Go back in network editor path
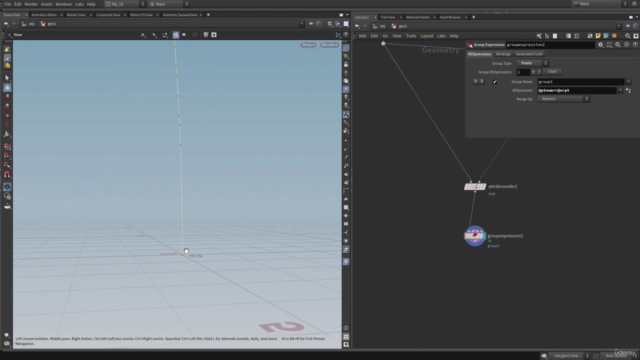This screenshot has width=640, height=360. click(x=357, y=26)
